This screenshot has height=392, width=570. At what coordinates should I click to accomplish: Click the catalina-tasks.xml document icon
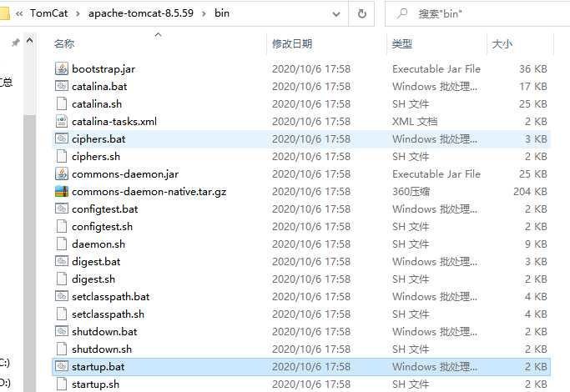(62, 121)
